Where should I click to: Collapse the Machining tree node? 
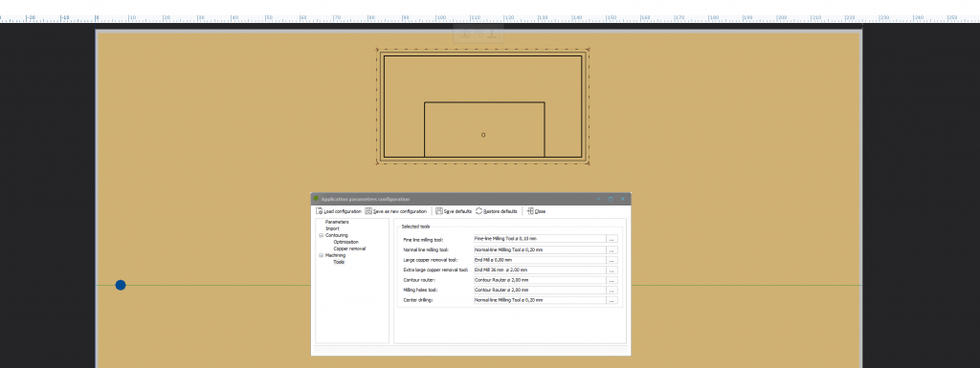coord(321,255)
